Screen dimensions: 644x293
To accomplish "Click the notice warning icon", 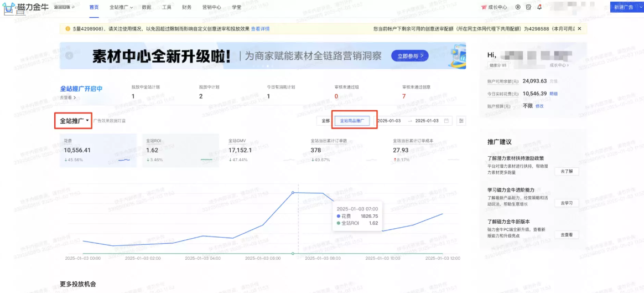I will (67, 29).
